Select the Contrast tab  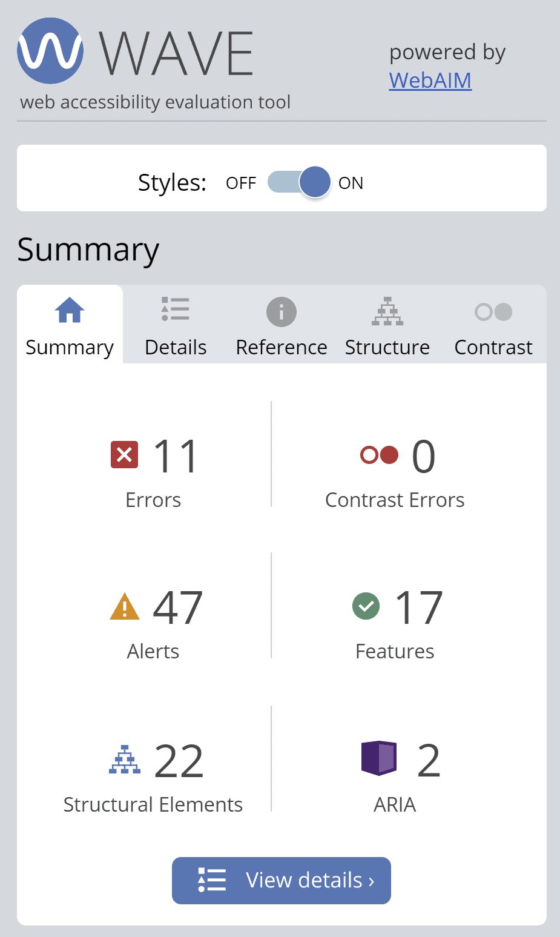[x=493, y=325]
